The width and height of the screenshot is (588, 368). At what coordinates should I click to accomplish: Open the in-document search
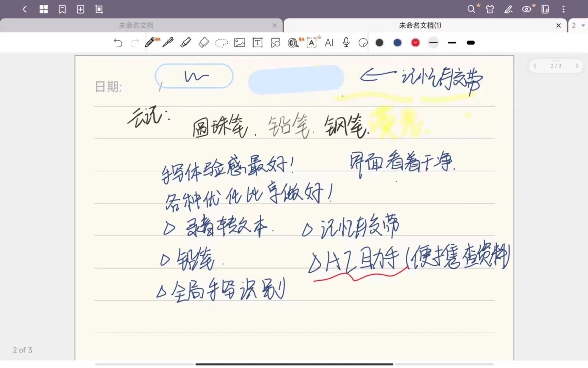[471, 9]
